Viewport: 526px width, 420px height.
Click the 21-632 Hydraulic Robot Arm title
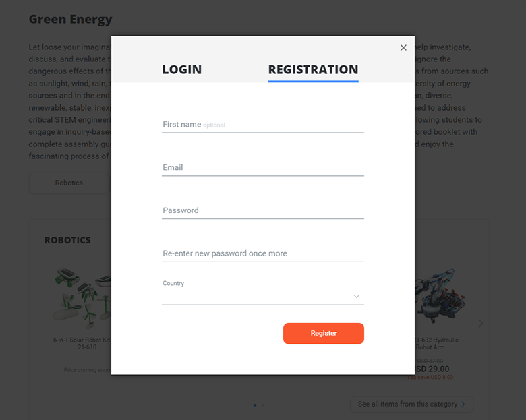click(436, 344)
